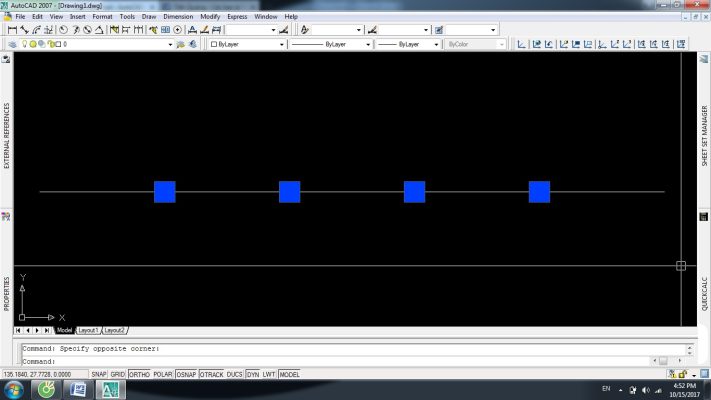Expand the layer selector dropdown
Image resolution: width=711 pixels, height=400 pixels.
[x=168, y=45]
